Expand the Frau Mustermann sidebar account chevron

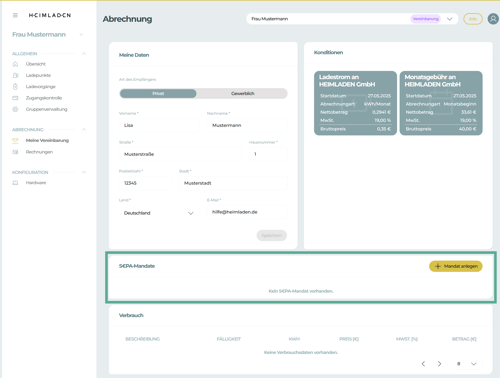pyautogui.click(x=81, y=35)
